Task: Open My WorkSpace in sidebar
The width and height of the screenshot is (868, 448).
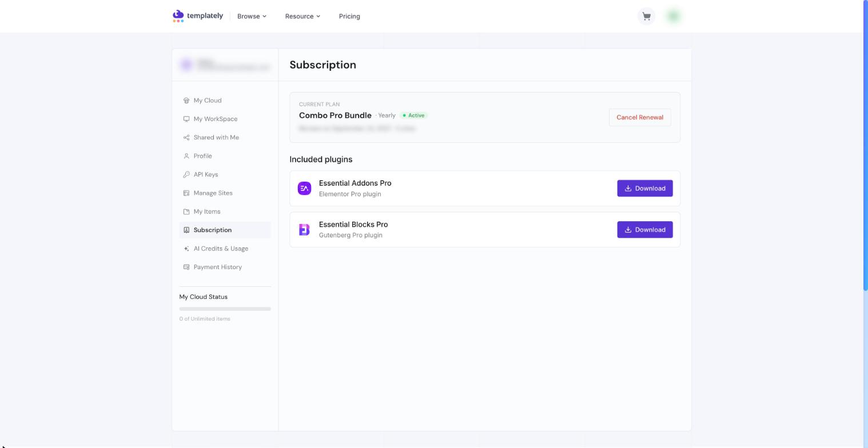Action: [225, 119]
